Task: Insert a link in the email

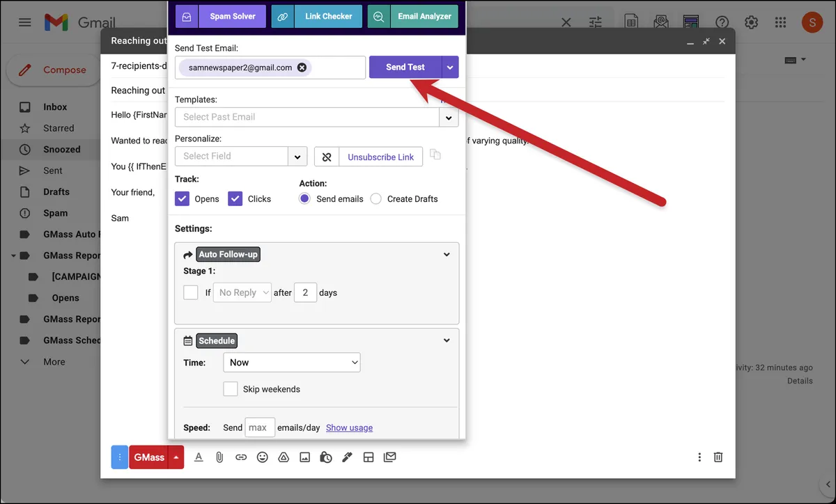Action: [x=241, y=457]
